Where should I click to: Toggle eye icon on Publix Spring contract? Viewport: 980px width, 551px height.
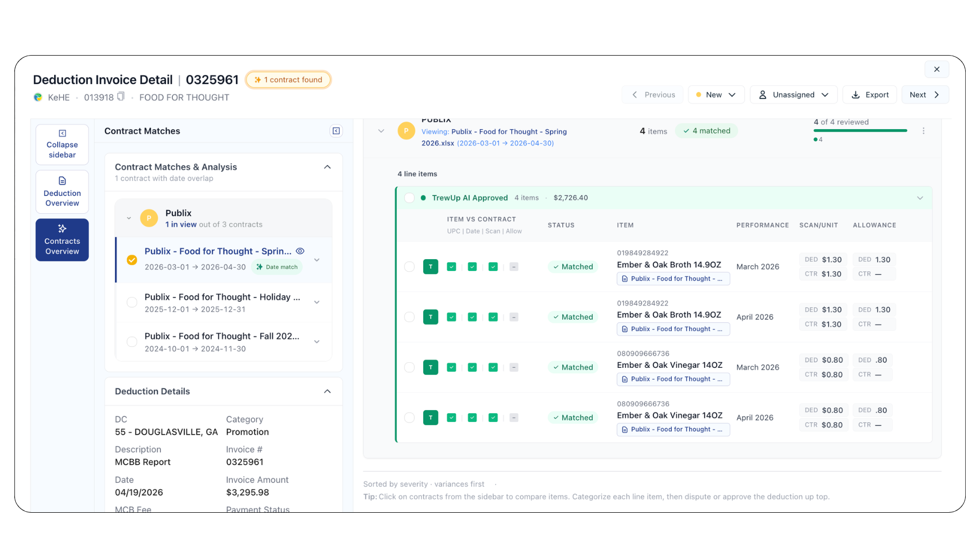[301, 251]
